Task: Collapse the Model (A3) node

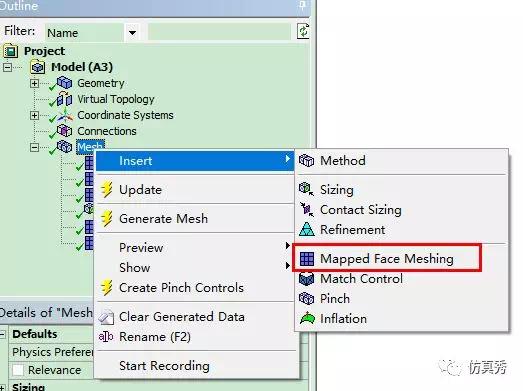Action: 7,67
